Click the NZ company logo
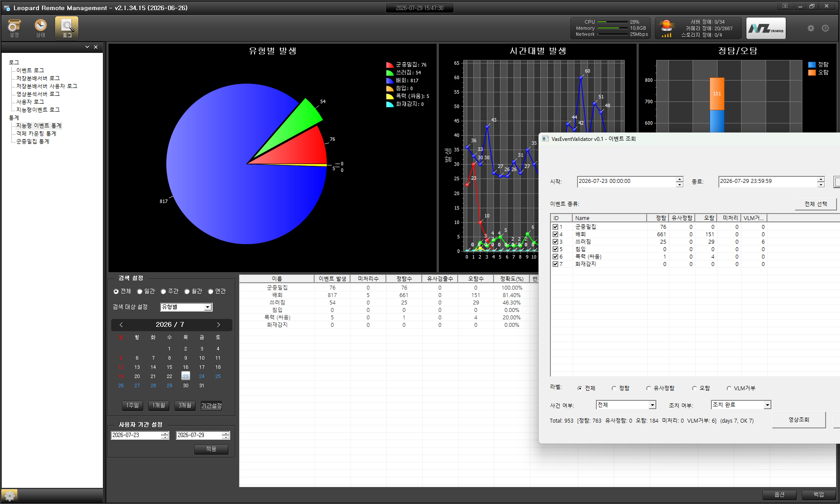The image size is (840, 504). pyautogui.click(x=766, y=28)
